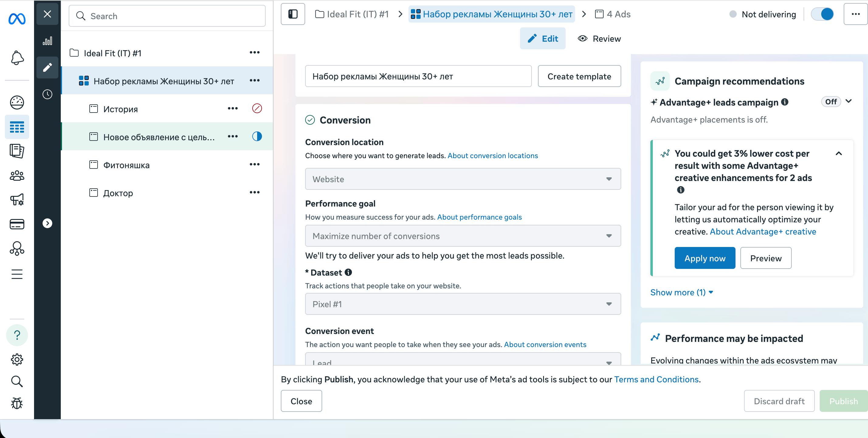Open the Performance goal dropdown
This screenshot has width=868, height=438.
462,236
